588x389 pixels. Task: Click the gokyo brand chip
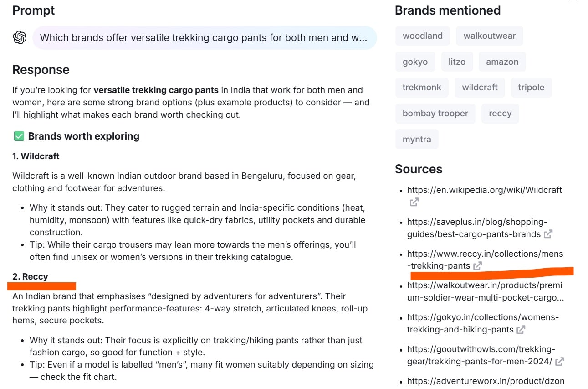click(x=415, y=62)
